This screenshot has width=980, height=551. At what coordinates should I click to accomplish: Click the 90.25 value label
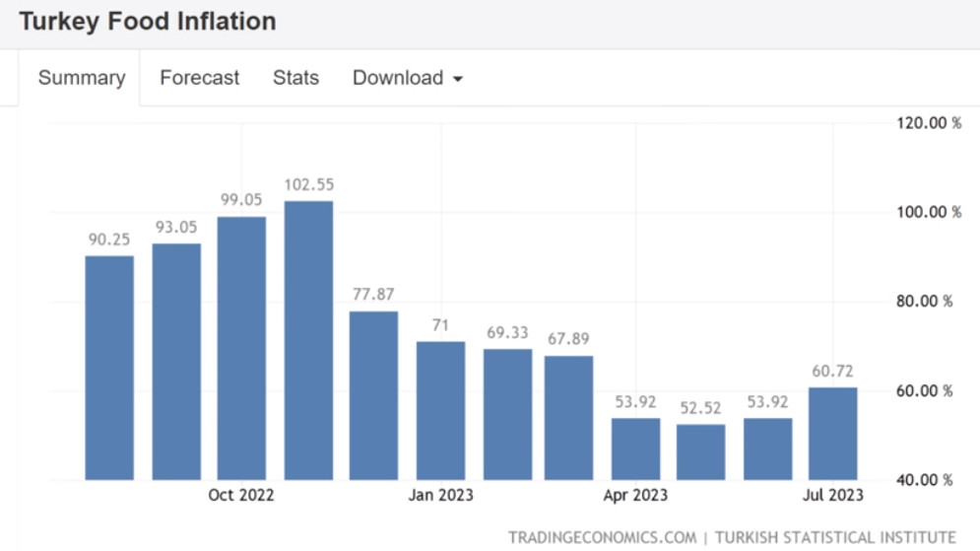pos(109,239)
